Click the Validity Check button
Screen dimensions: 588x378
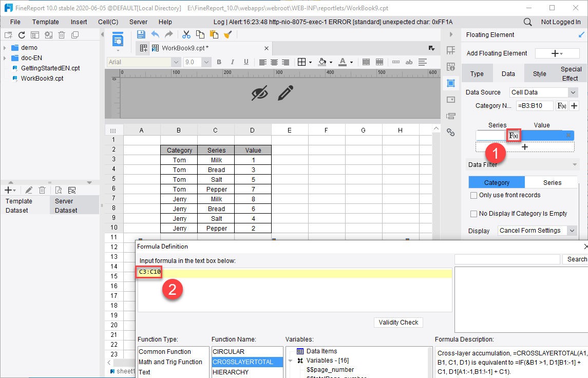(x=399, y=323)
